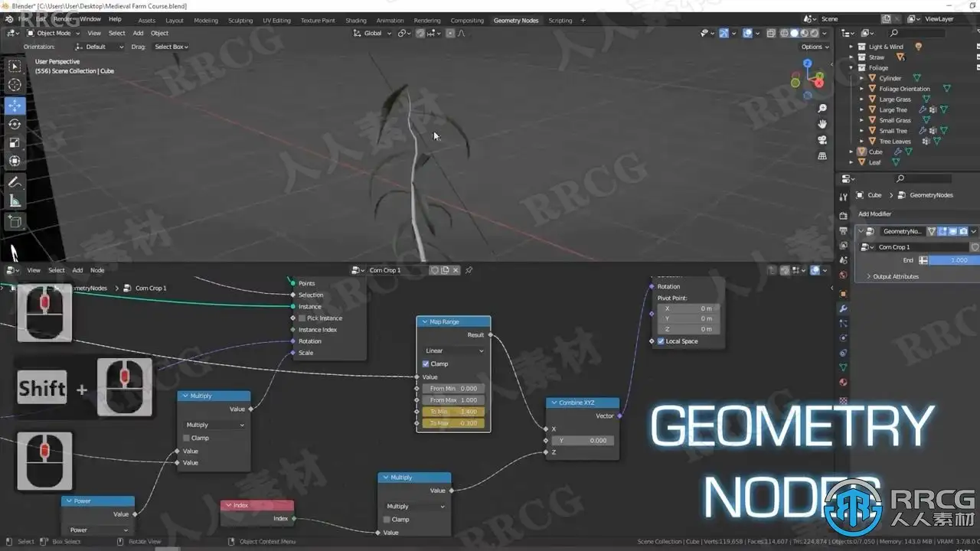Activate the Move tool
The width and height of the screenshot is (980, 551).
pyautogui.click(x=15, y=106)
